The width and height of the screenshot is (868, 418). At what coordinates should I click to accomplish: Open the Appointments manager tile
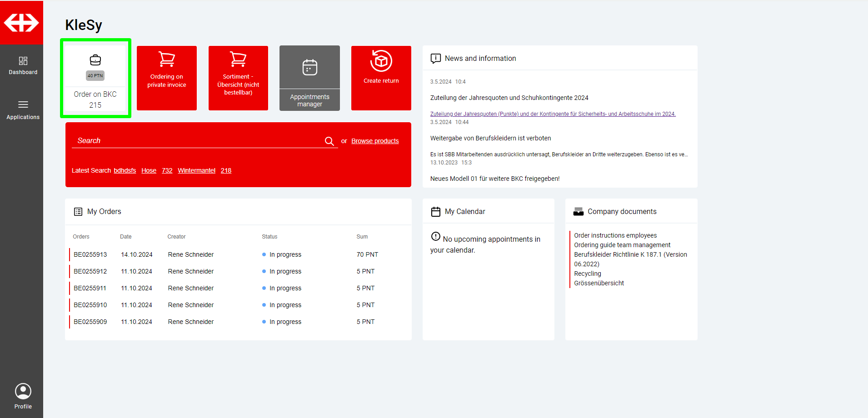309,78
